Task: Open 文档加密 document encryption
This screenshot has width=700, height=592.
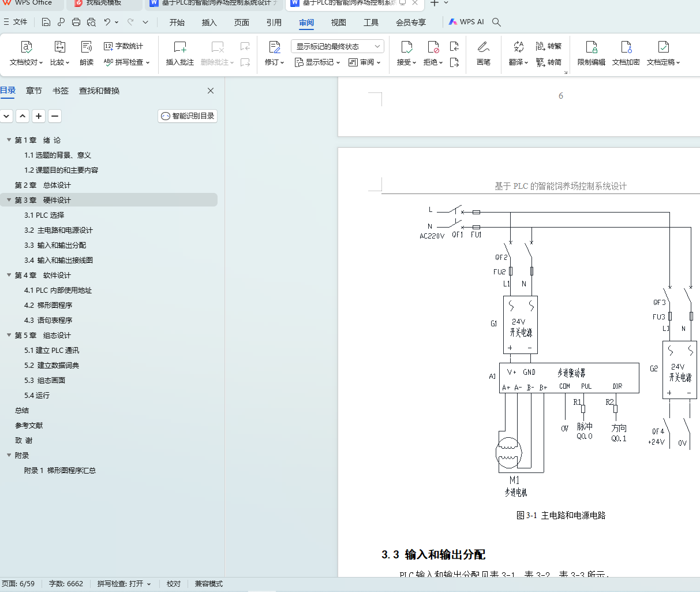Action: pos(626,54)
